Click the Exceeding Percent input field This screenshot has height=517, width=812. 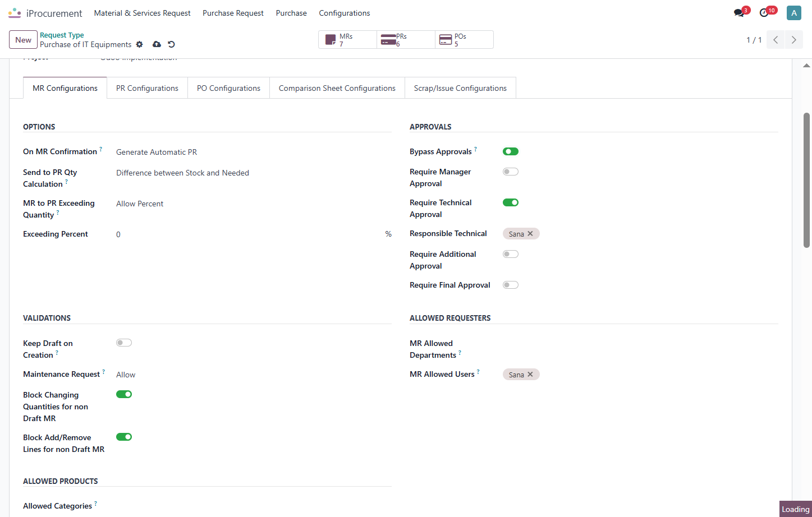pyautogui.click(x=249, y=234)
